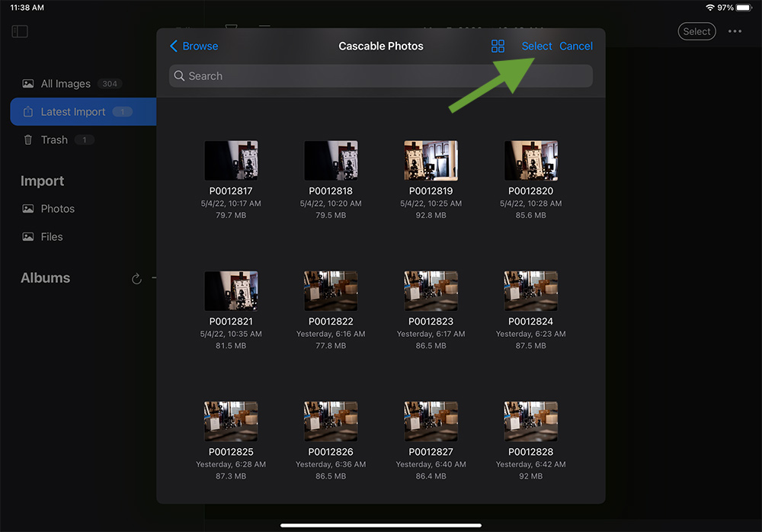The image size is (762, 532).
Task: Open Wi-Fi status in the status bar
Action: (x=710, y=8)
